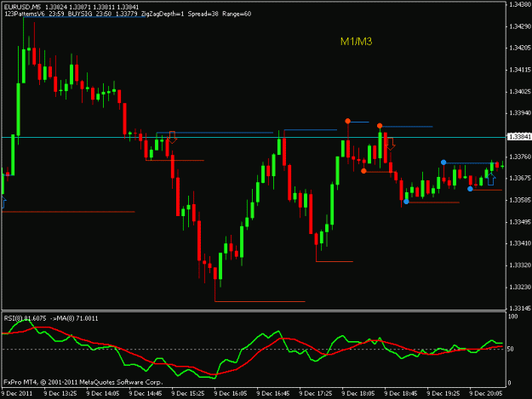This screenshot has height=399, width=532.
Task: Click price level 1.33145 on the axis
Action: (519, 308)
